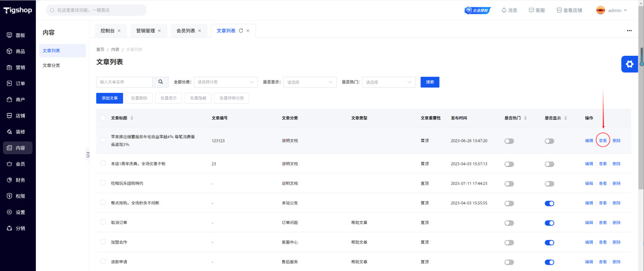Open the 订单 orders sidebar icon

[x=9, y=83]
